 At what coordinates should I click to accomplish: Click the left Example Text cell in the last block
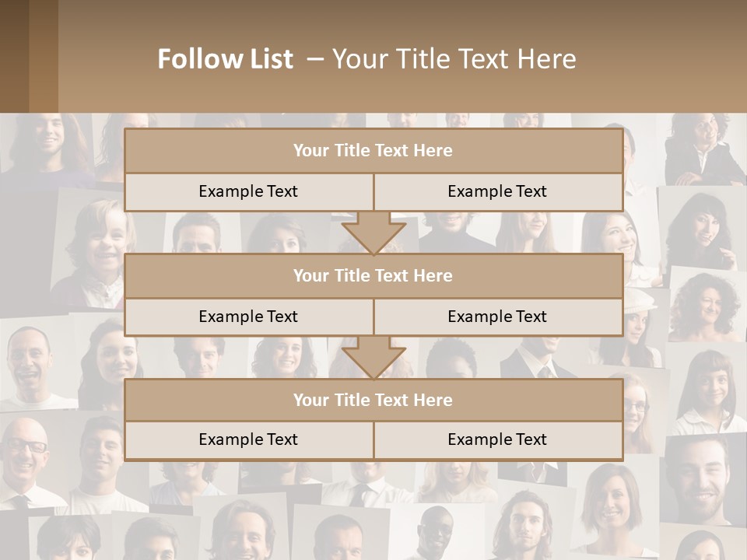[x=248, y=440]
